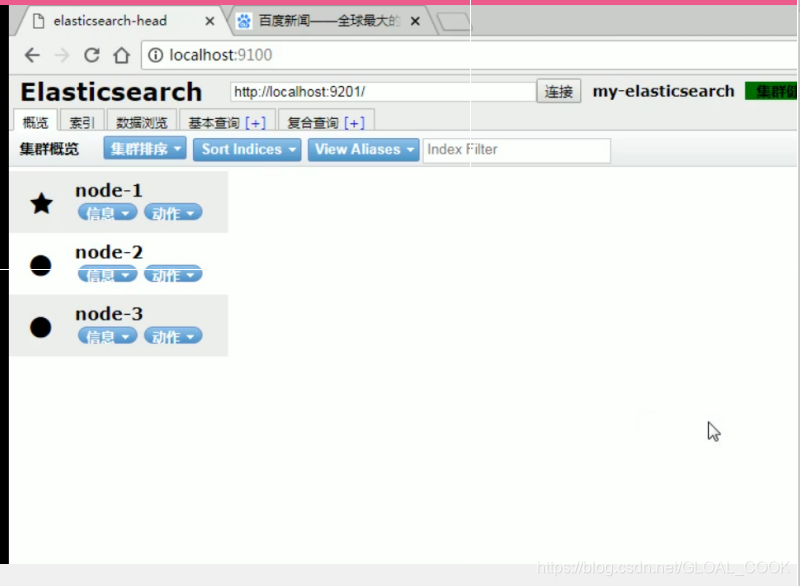Open node-1 动作 dropdown

173,212
